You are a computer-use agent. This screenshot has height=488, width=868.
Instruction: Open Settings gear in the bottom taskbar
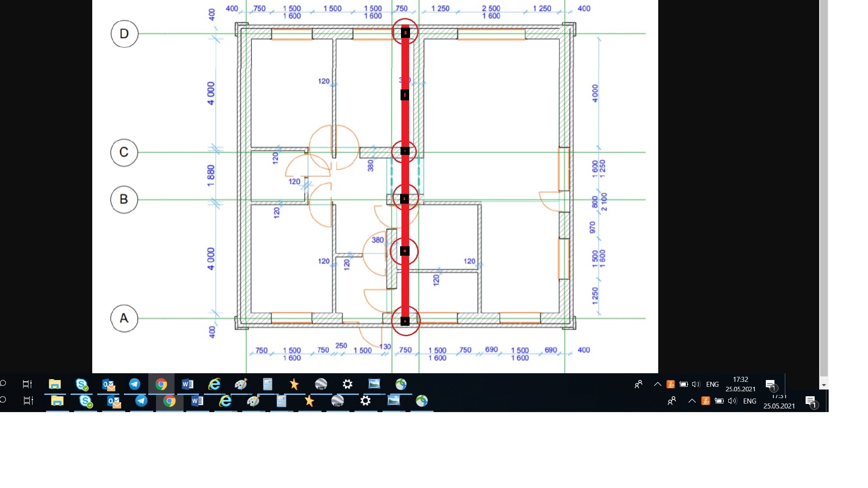click(365, 401)
